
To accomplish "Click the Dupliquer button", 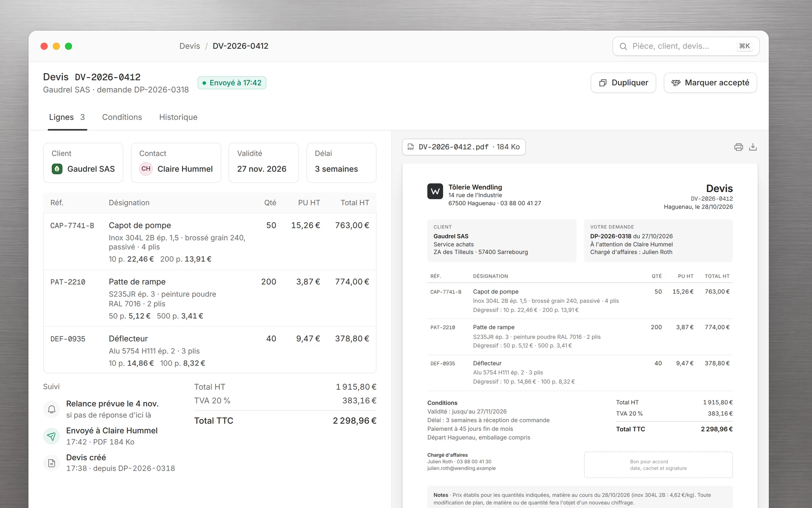I will click(623, 83).
